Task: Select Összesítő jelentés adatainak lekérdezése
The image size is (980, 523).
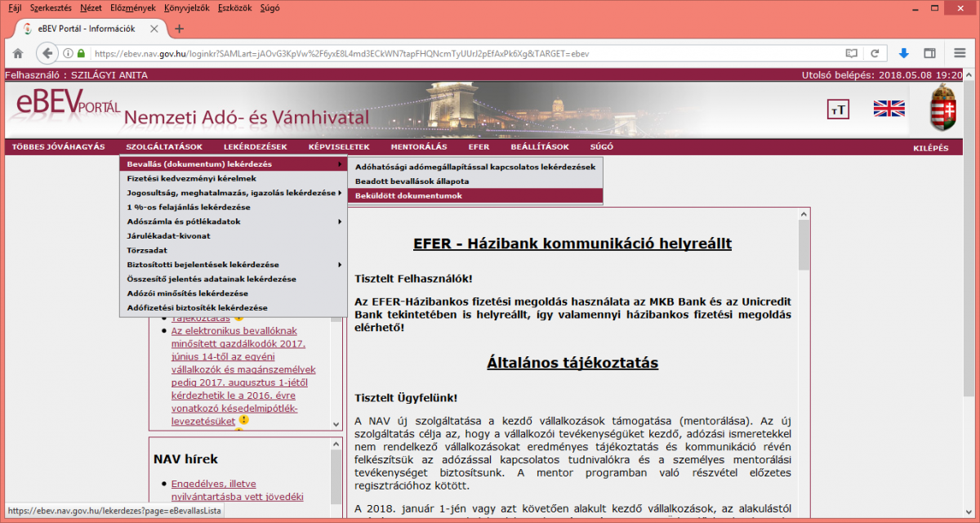Action: [x=234, y=279]
